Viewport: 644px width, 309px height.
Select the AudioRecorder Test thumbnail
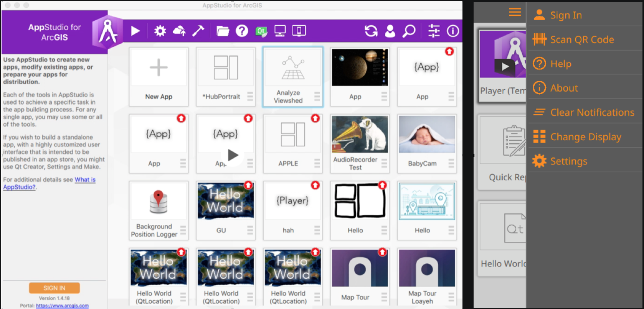pos(360,134)
